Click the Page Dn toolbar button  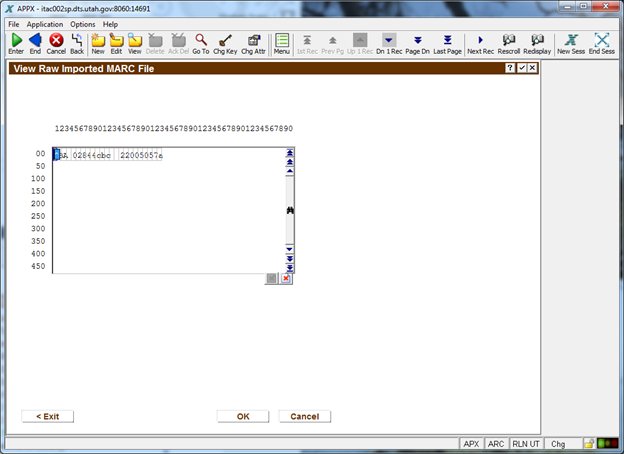tap(418, 40)
